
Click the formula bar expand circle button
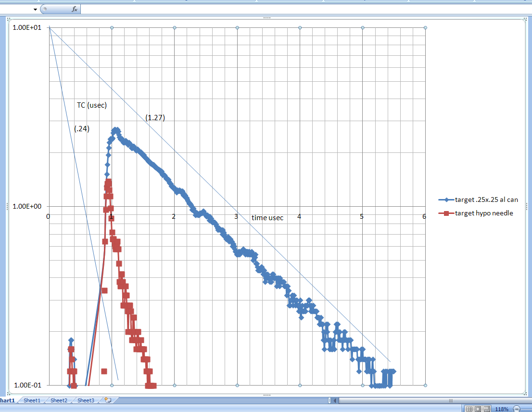[x=45, y=9]
